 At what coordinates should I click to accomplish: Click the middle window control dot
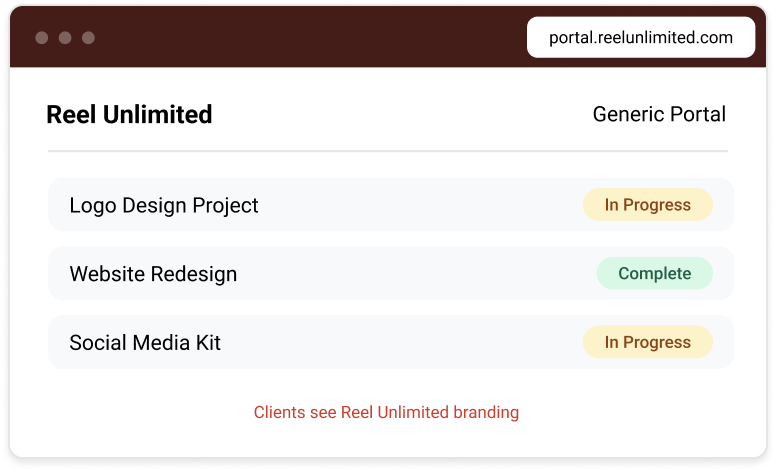tap(65, 38)
